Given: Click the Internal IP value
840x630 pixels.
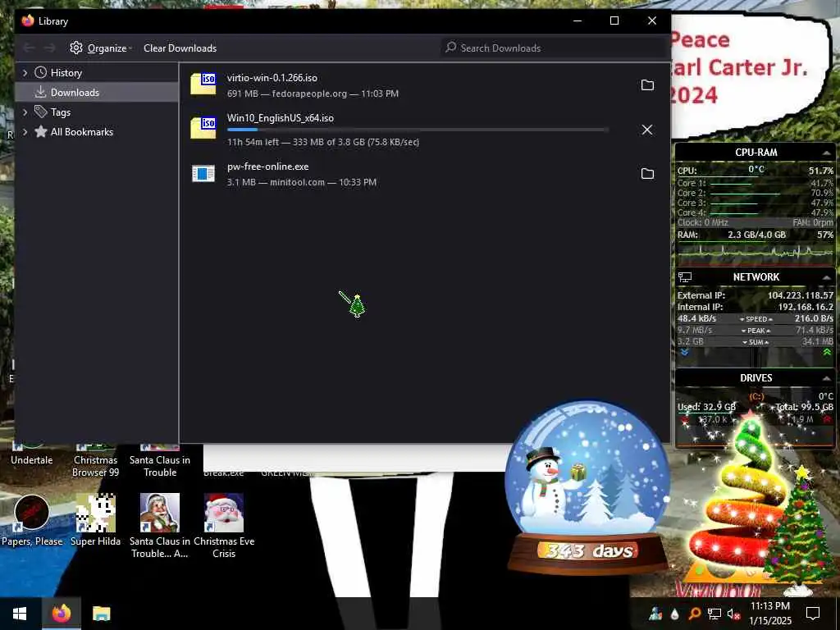Looking at the screenshot, I should click(x=806, y=307).
